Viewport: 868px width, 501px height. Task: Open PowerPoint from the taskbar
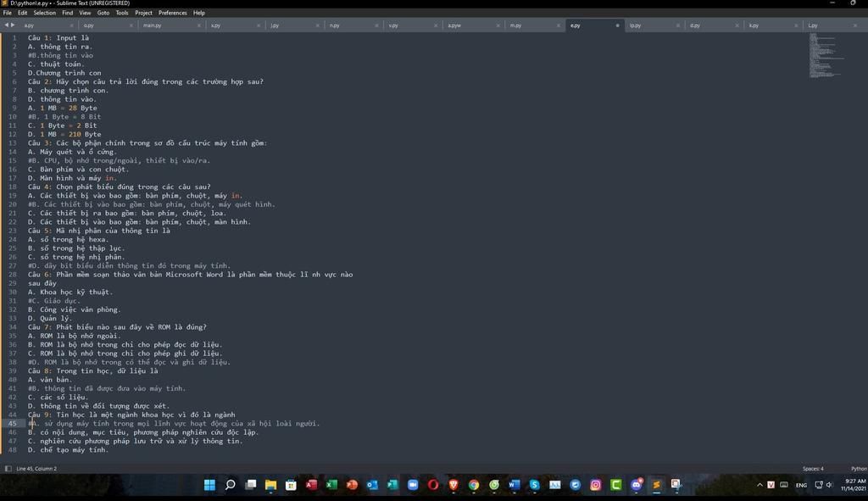[x=352, y=485]
